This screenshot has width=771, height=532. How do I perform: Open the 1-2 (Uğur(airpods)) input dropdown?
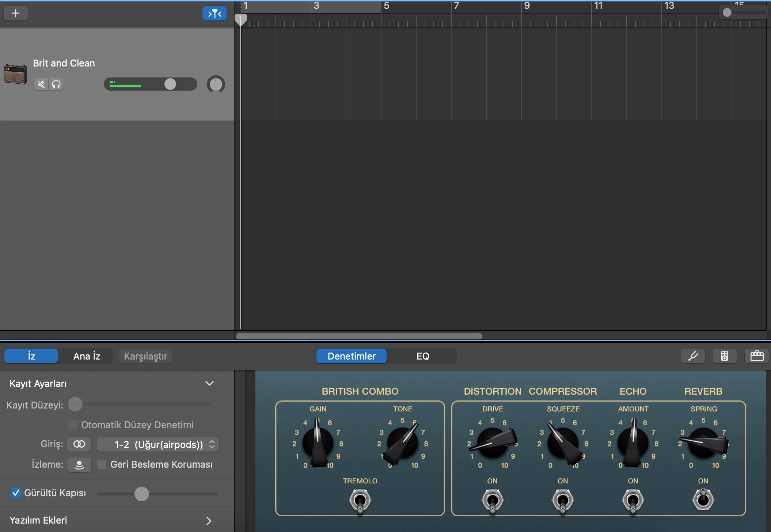[x=158, y=444]
